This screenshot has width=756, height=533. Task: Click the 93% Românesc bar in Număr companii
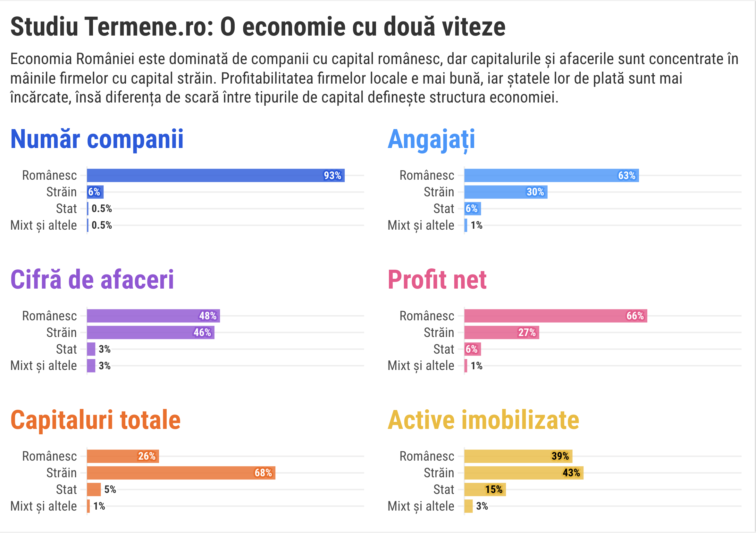[x=215, y=175]
